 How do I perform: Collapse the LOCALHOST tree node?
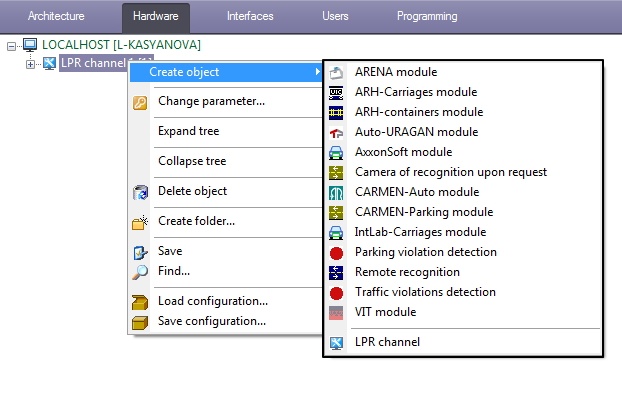click(11, 45)
